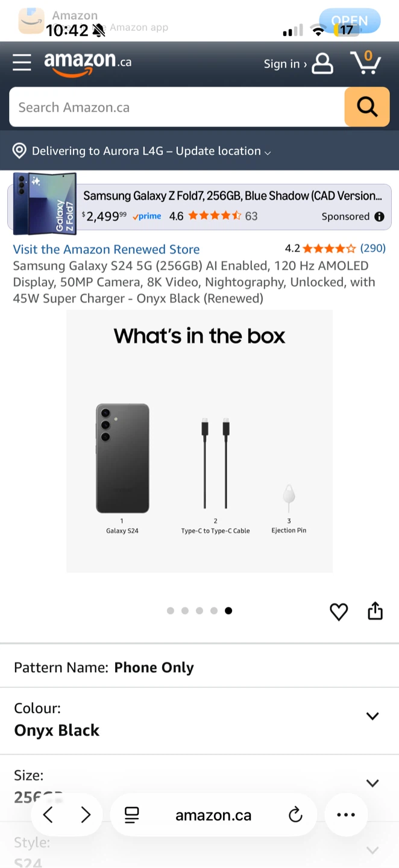Image resolution: width=399 pixels, height=868 pixels.
Task: Tap Sign in account link
Action: tap(285, 64)
